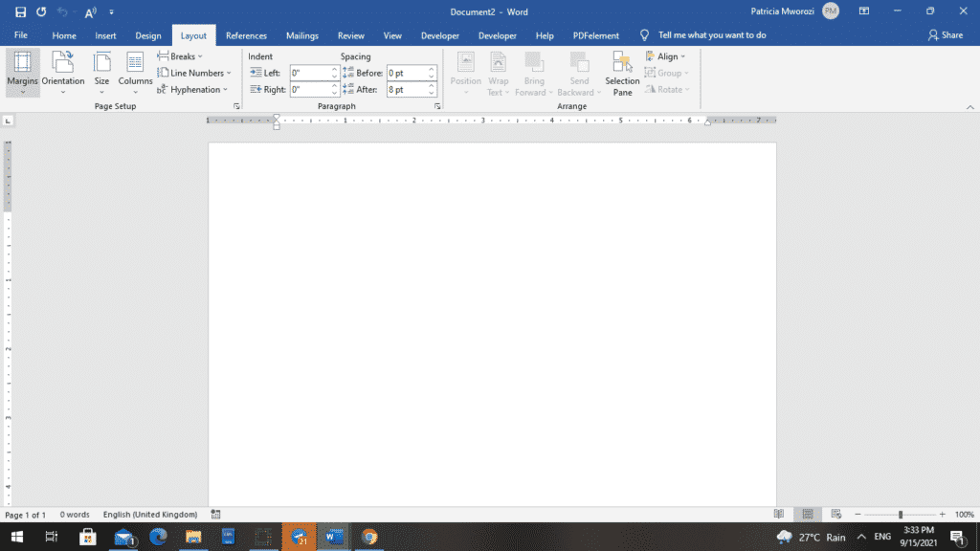This screenshot has height=551, width=980.
Task: Switch to the References tab
Action: (x=246, y=35)
